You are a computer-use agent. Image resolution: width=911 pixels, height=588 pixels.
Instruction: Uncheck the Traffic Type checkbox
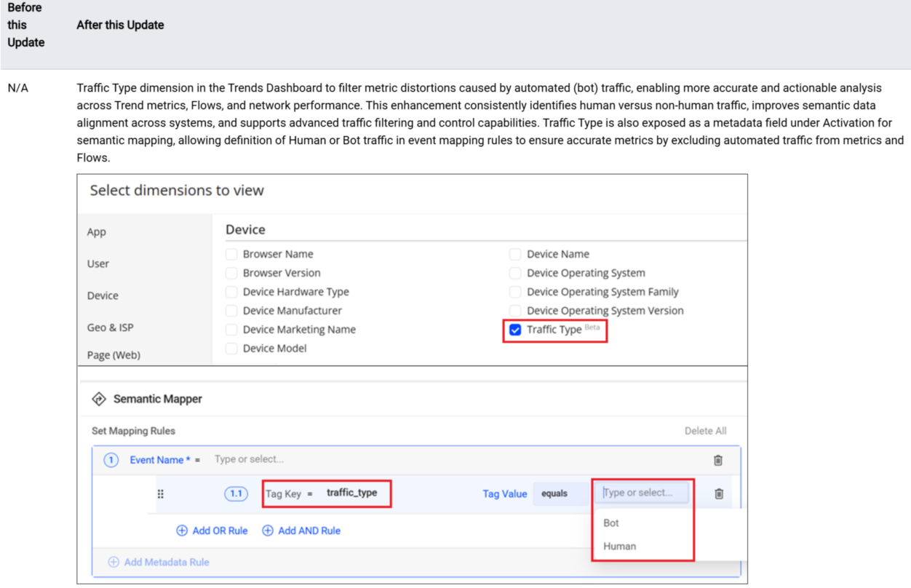(515, 330)
